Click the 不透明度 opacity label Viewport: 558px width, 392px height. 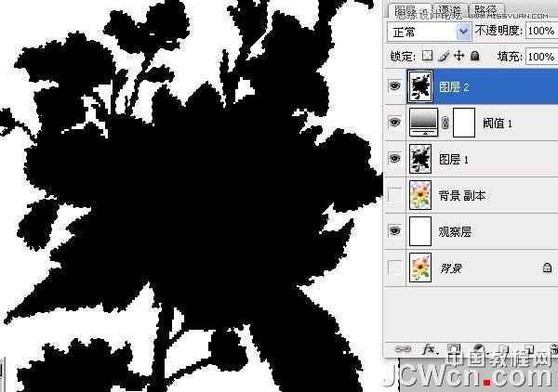[x=498, y=31]
